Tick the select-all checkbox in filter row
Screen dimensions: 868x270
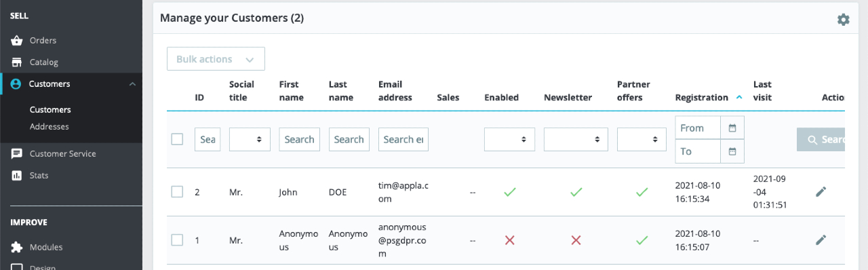(x=177, y=139)
